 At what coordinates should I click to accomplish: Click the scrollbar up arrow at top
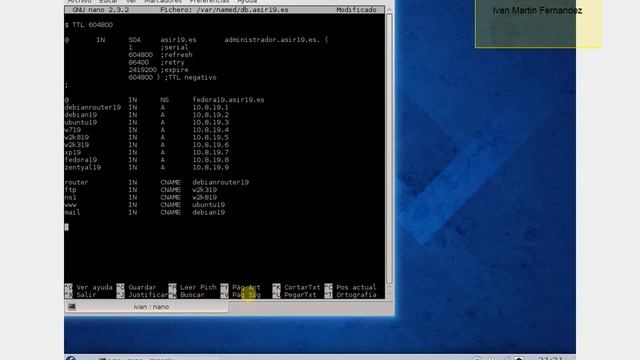pyautogui.click(x=389, y=9)
